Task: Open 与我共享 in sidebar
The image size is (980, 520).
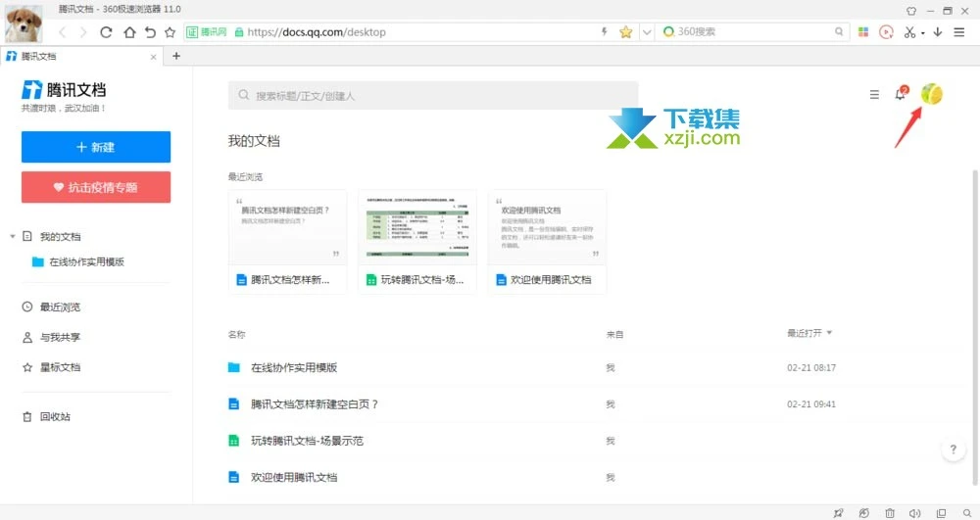Action: click(x=51, y=337)
